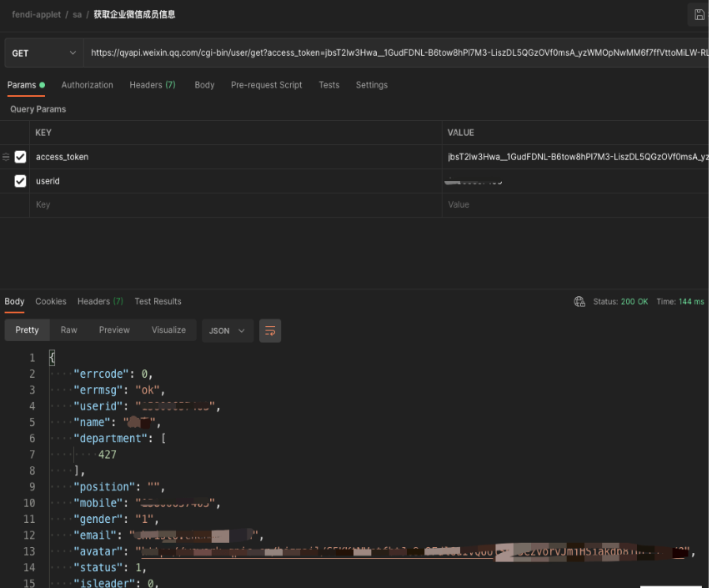The width and height of the screenshot is (712, 588).
Task: Click the "department" key in response
Action: 110,439
